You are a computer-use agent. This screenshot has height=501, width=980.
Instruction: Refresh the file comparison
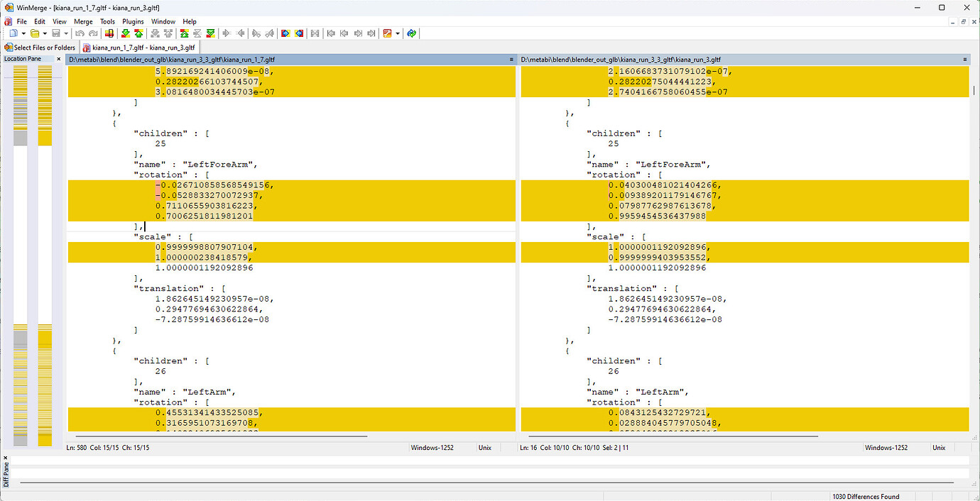click(x=411, y=33)
